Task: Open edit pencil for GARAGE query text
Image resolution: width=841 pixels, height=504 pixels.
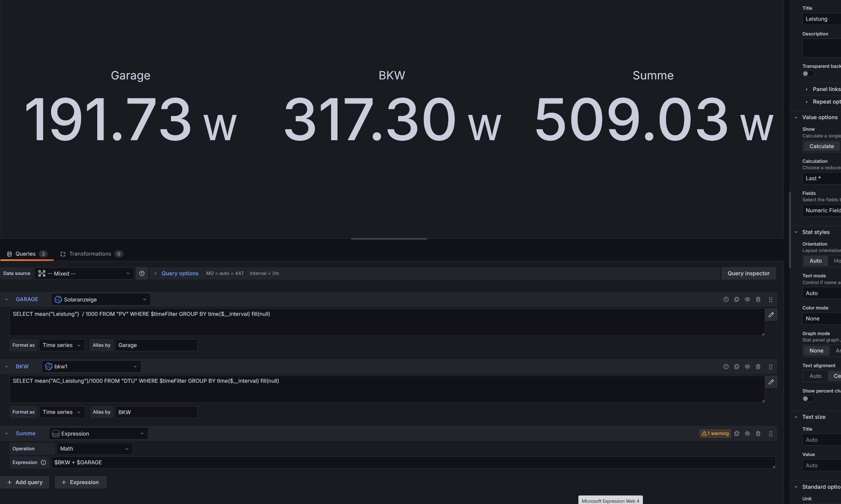Action: pyautogui.click(x=771, y=315)
